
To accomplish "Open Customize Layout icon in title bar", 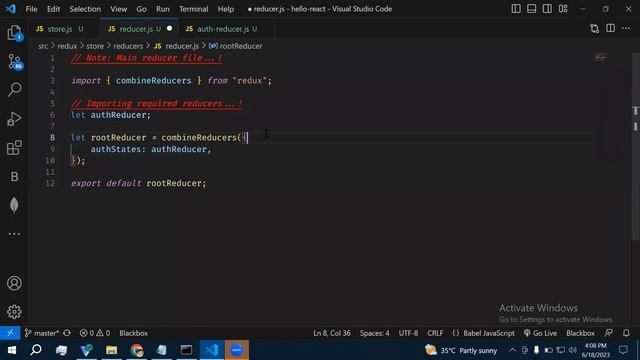I will [x=563, y=9].
